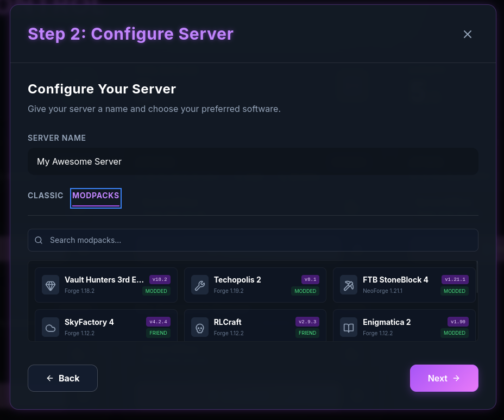
Task: Click the magnifying glass search icon
Action: pos(38,240)
